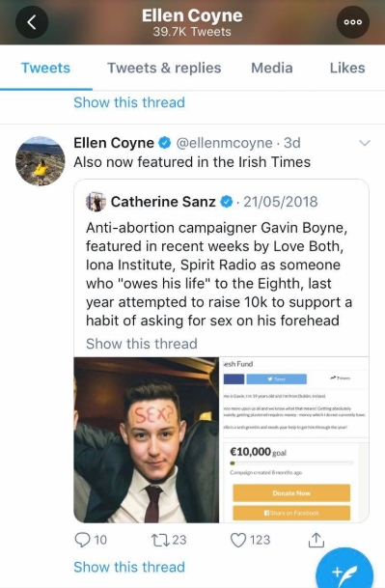The height and width of the screenshot is (588, 385).
Task: Switch to Tweets & replies tab
Action: click(164, 68)
